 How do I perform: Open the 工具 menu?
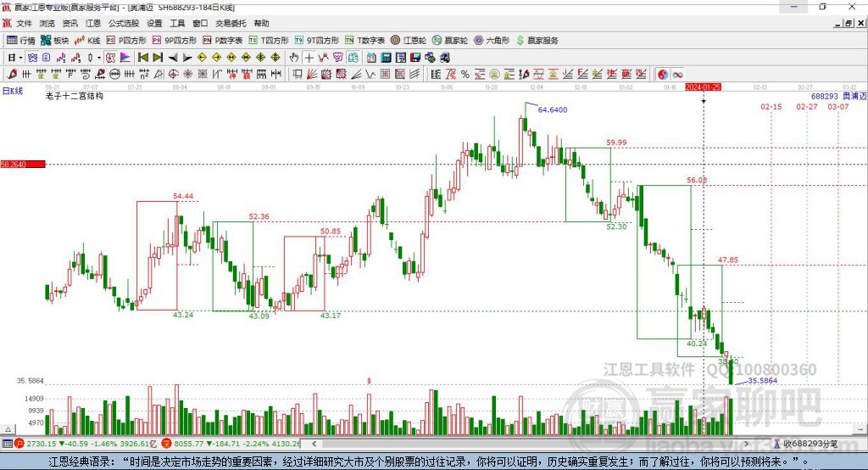coord(177,23)
